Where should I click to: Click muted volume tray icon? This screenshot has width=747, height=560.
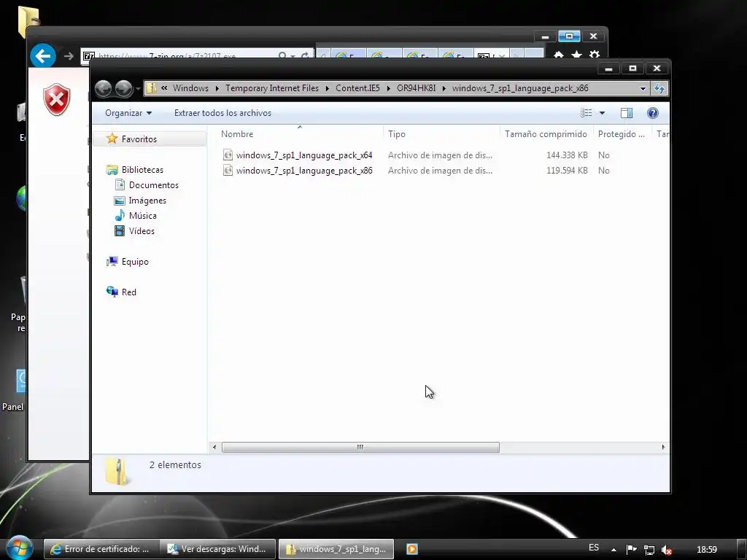tap(667, 550)
